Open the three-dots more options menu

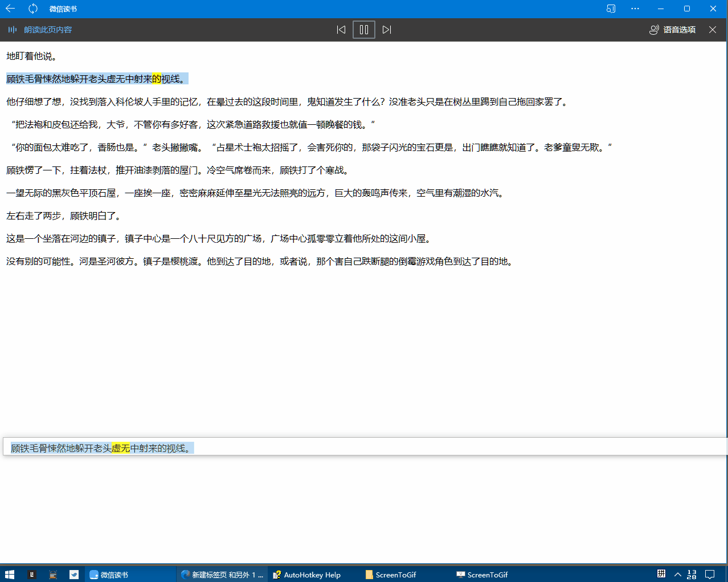[x=635, y=9]
